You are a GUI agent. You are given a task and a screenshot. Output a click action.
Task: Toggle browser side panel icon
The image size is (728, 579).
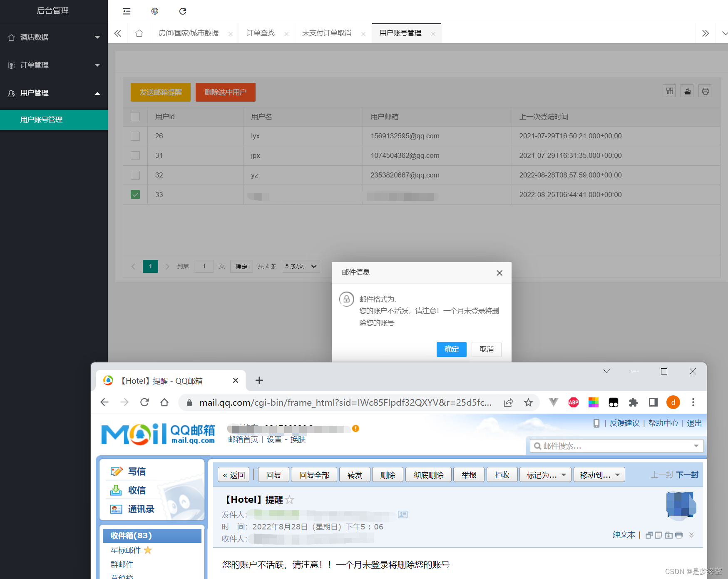653,402
